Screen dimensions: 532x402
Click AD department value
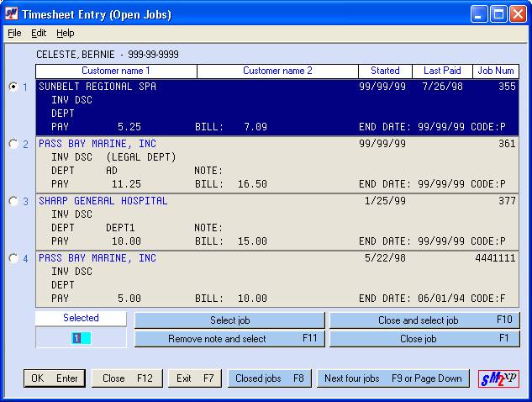[112, 171]
